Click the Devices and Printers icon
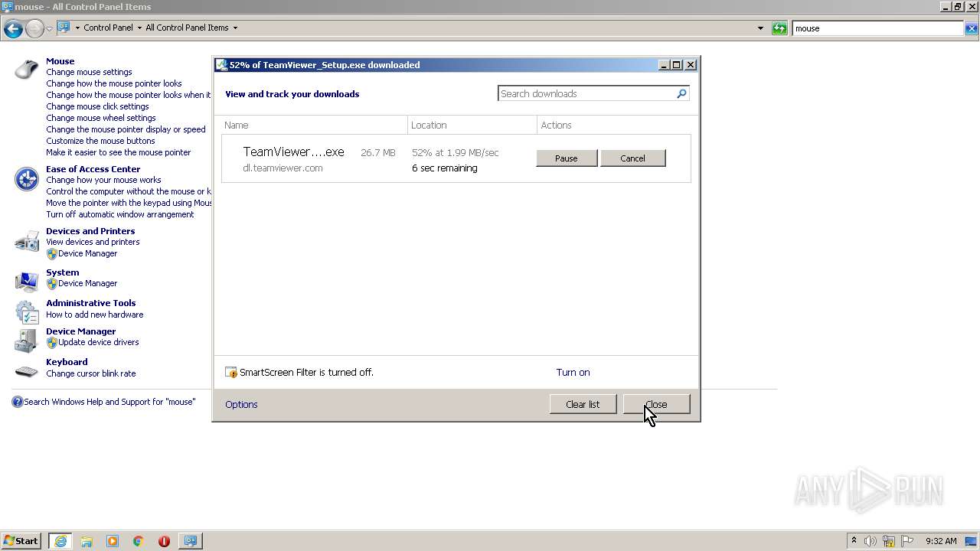The width and height of the screenshot is (980, 551). [x=27, y=241]
